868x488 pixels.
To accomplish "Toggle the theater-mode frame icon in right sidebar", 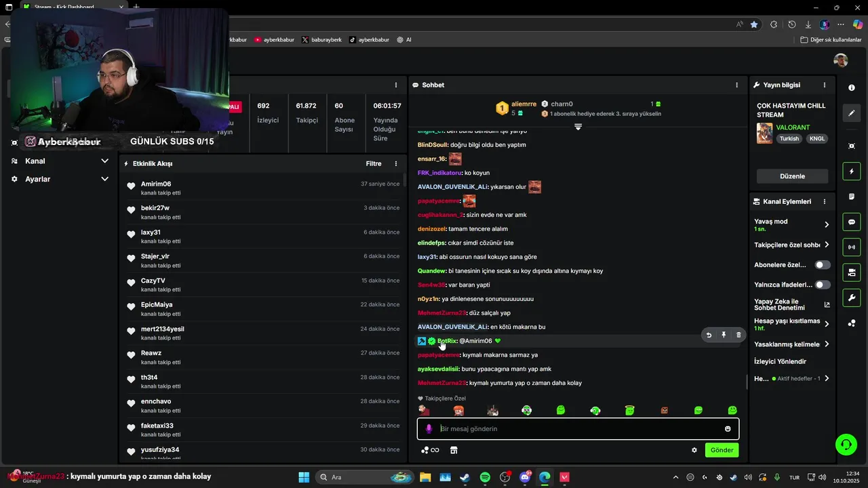I will (x=852, y=146).
